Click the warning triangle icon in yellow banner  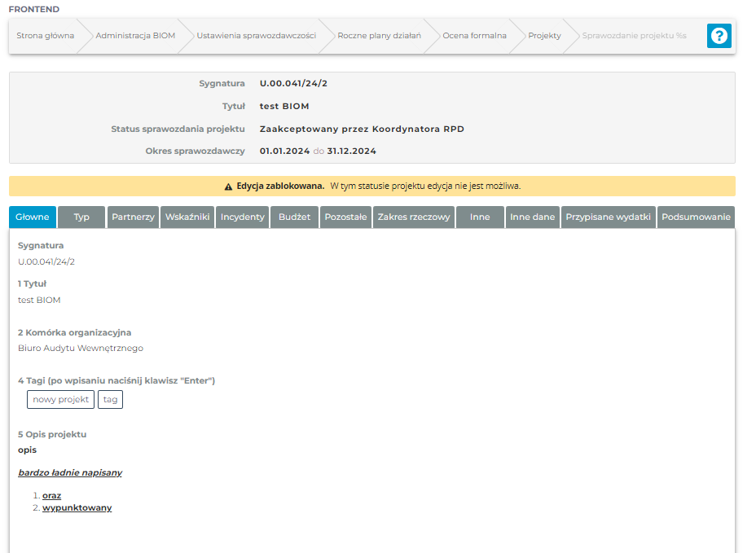[228, 187]
